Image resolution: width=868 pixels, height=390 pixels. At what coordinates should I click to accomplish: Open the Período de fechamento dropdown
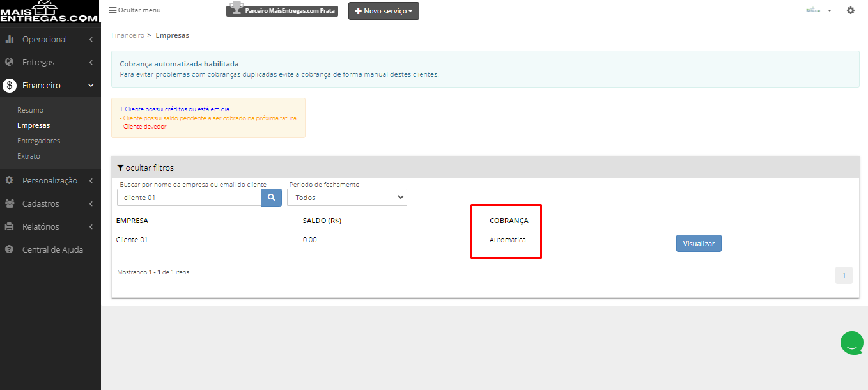click(x=347, y=198)
